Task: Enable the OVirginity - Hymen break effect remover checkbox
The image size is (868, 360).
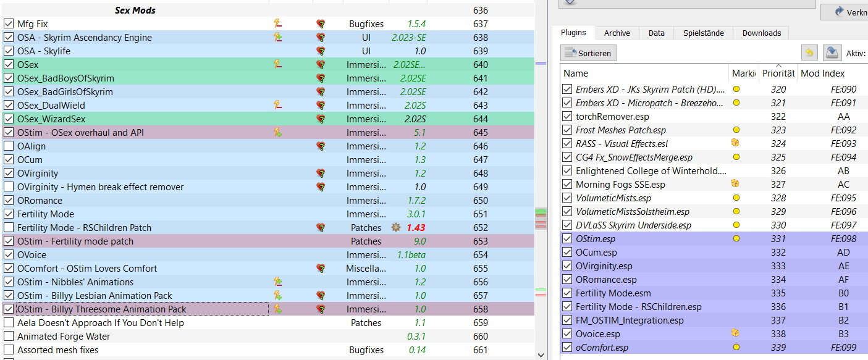Action: (x=9, y=187)
